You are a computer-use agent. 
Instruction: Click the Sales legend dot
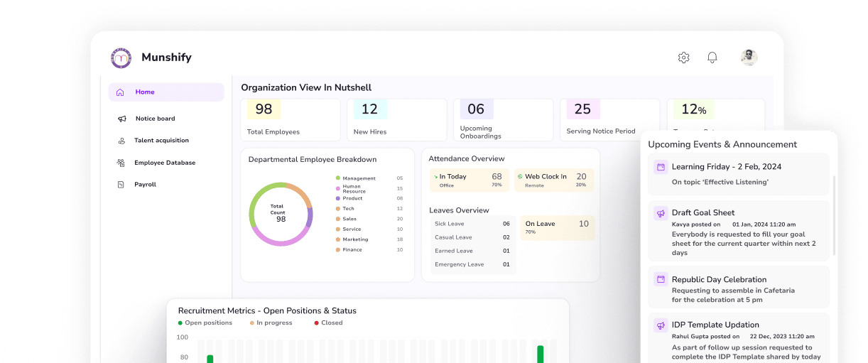[339, 219]
